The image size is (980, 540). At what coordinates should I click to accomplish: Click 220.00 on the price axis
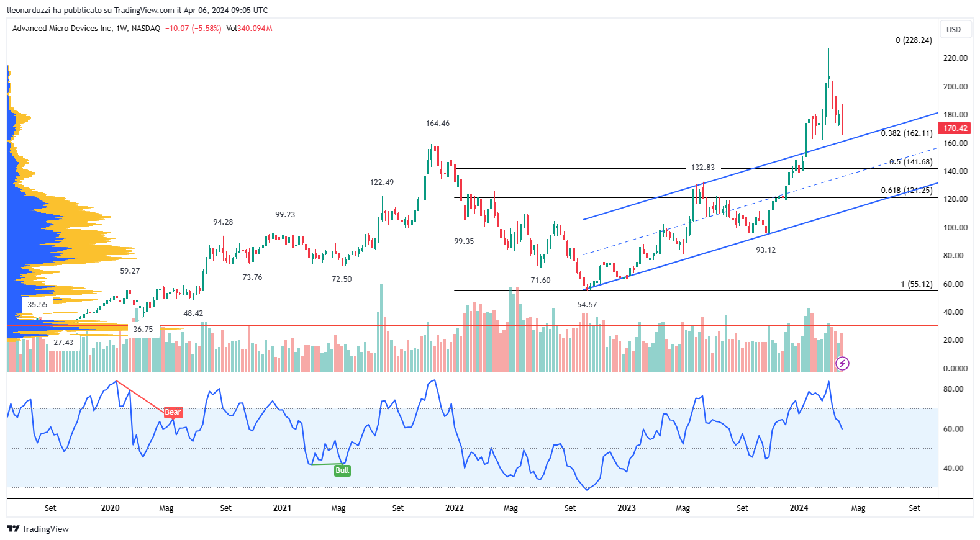955,58
